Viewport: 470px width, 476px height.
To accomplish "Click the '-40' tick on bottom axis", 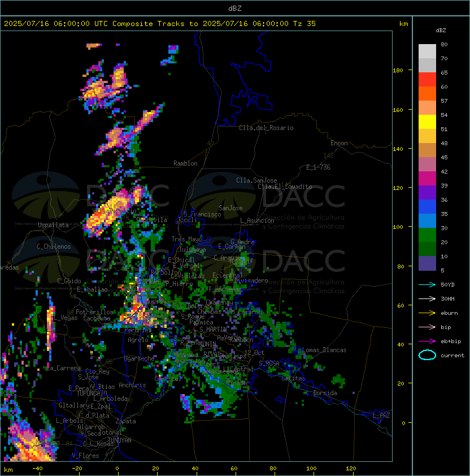I will (37, 469).
